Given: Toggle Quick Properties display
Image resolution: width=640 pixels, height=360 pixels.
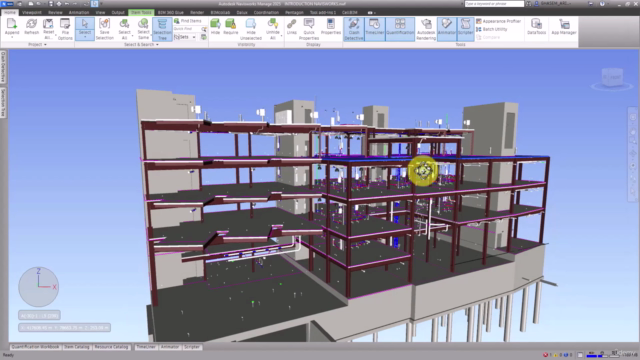Looking at the screenshot, I should point(309,29).
